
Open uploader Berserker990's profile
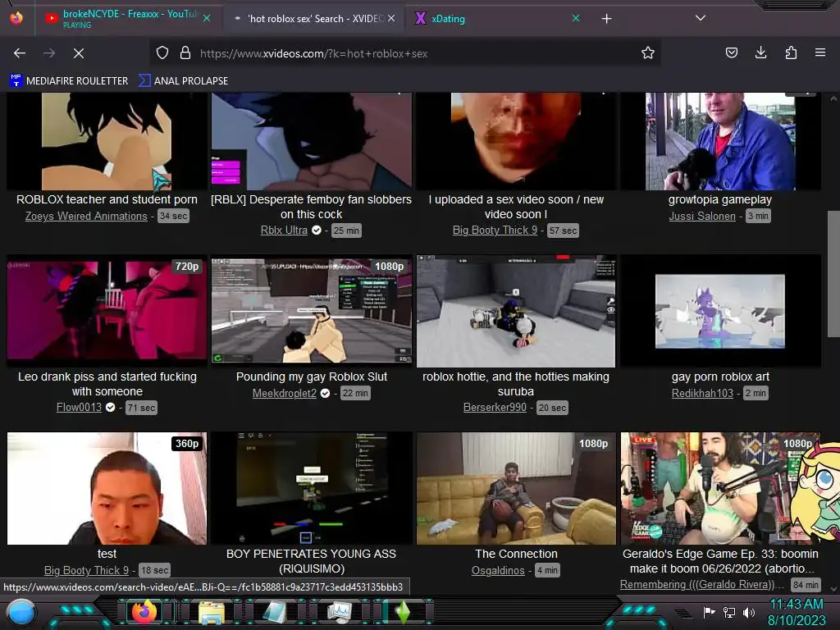pyautogui.click(x=495, y=407)
